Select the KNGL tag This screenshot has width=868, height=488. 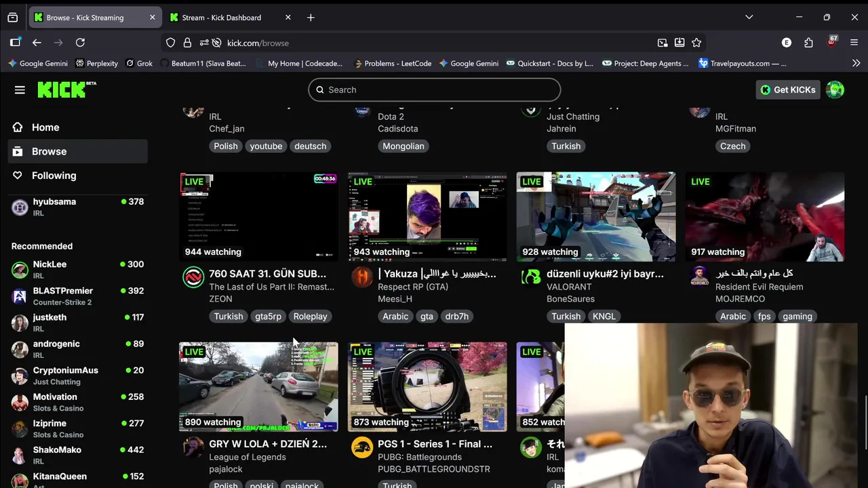pos(604,317)
